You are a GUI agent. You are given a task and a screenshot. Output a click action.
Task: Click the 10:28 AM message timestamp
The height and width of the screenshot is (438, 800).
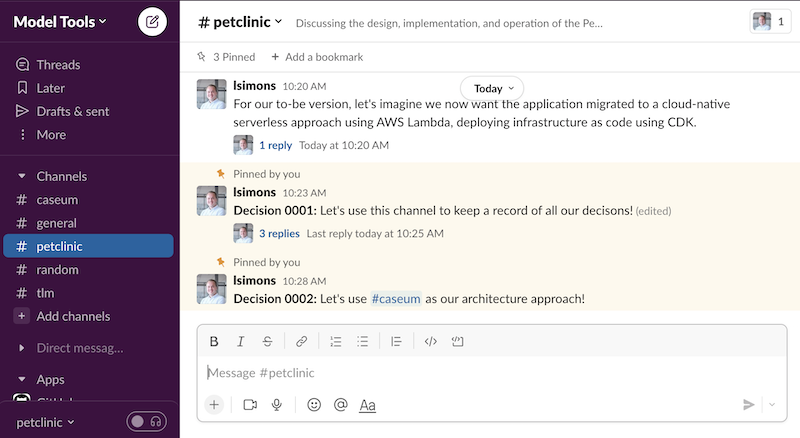(305, 281)
